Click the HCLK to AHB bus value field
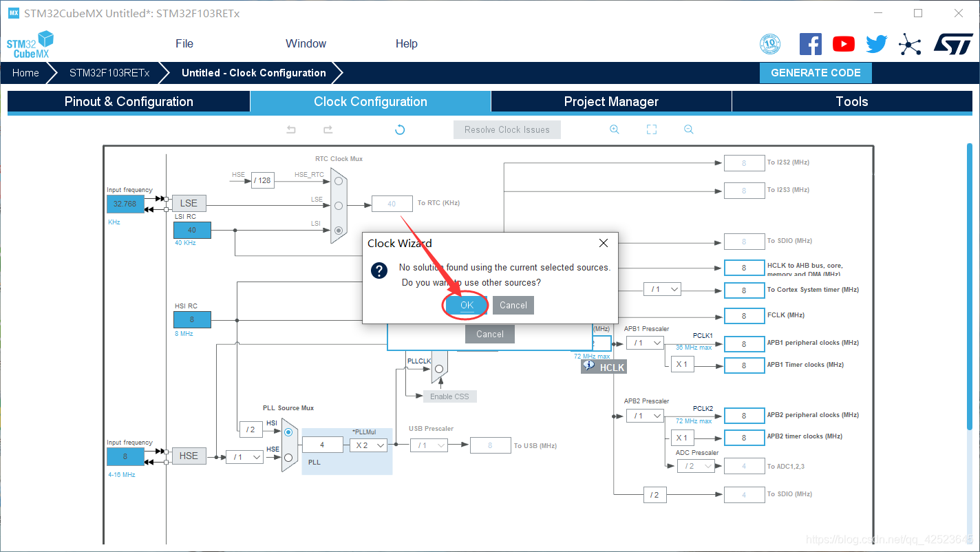Viewport: 980px width, 552px height. 744,268
